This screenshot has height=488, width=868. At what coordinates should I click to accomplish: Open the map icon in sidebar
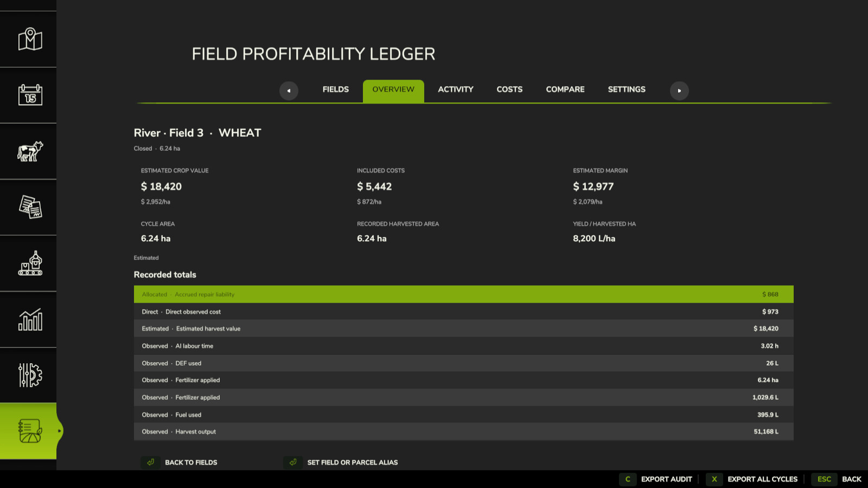click(x=30, y=39)
